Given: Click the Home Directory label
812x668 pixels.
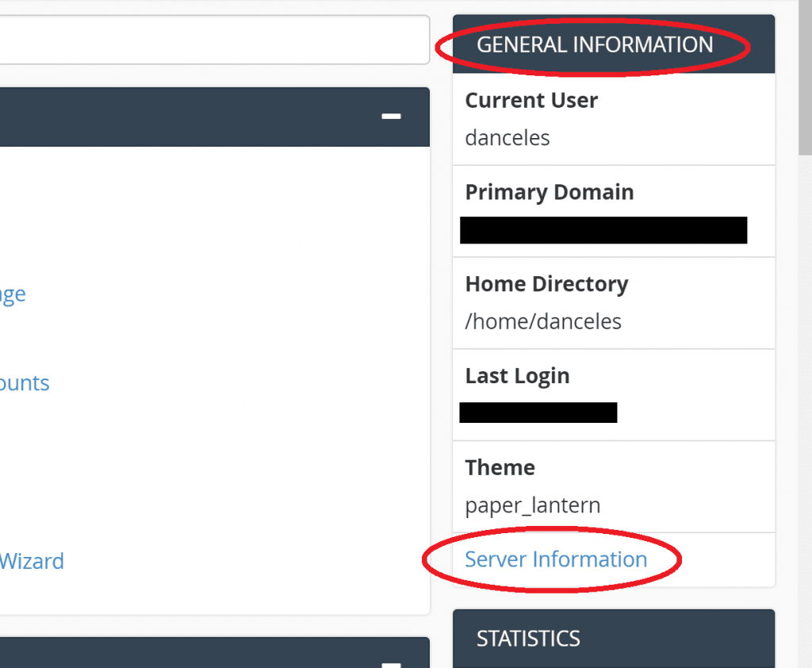Looking at the screenshot, I should (546, 283).
